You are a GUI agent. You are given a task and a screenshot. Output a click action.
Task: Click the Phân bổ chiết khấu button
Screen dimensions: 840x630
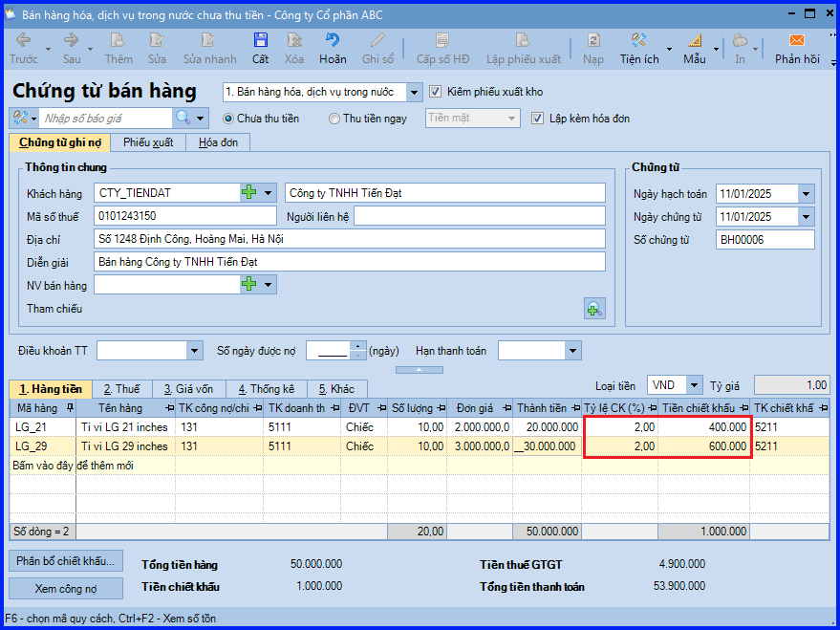[66, 561]
